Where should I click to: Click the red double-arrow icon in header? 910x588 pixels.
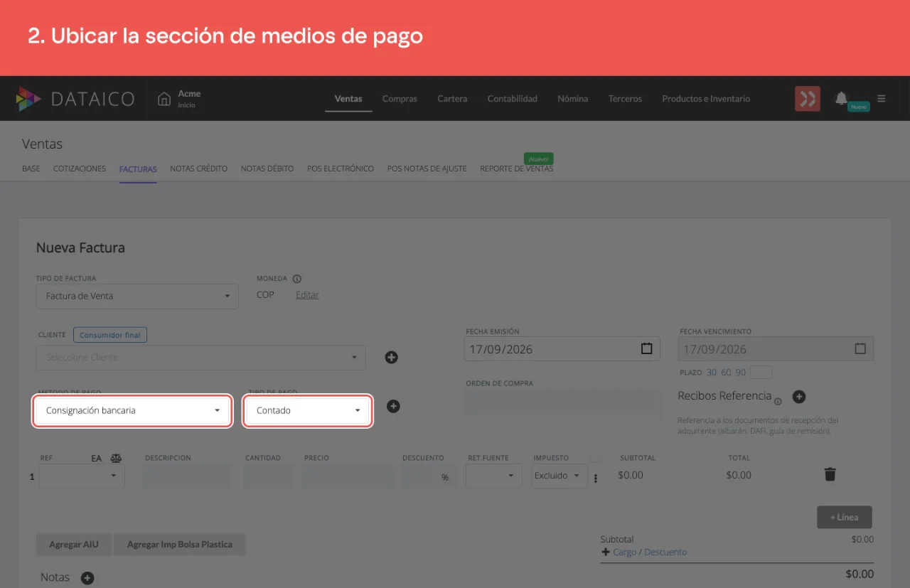(808, 99)
